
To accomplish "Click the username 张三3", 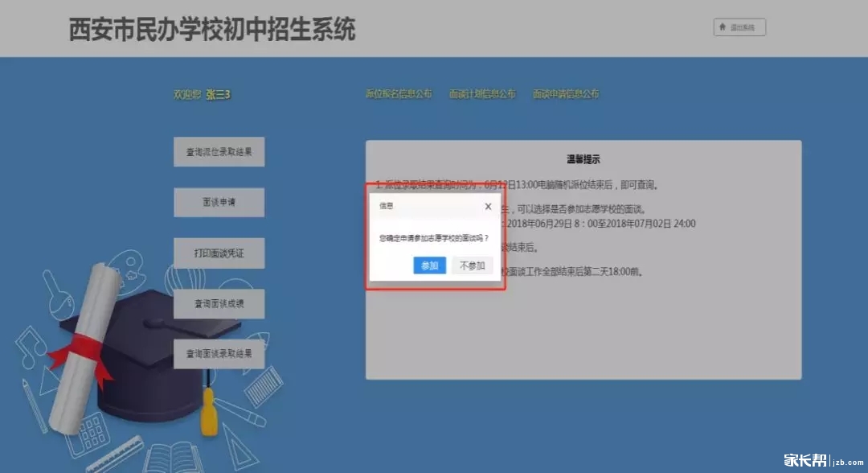I will coord(218,95).
